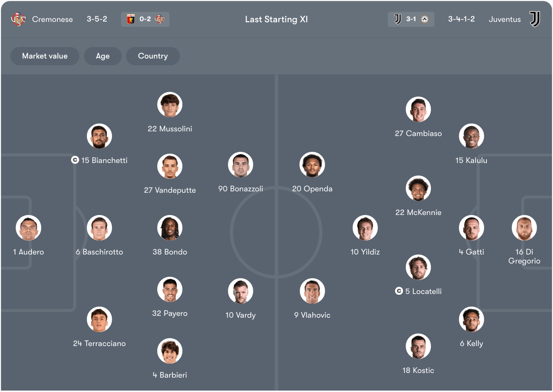Image resolution: width=553 pixels, height=392 pixels.
Task: Click the captain badge next to Bianchetti
Action: 75,160
